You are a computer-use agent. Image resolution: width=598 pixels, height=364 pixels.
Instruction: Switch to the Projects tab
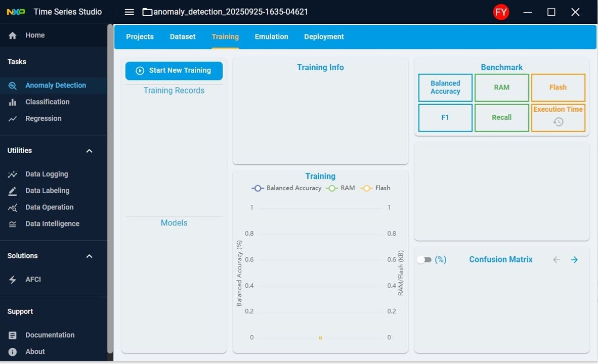tap(140, 36)
